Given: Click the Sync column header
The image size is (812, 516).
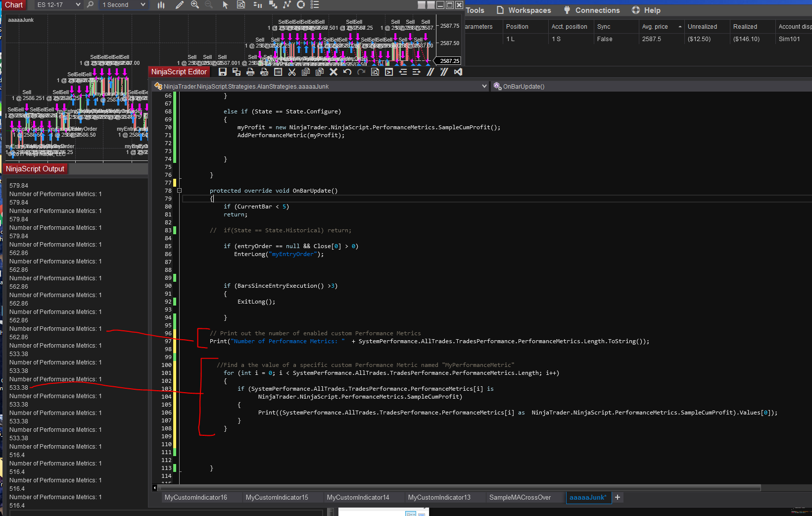Looking at the screenshot, I should tap(616, 27).
